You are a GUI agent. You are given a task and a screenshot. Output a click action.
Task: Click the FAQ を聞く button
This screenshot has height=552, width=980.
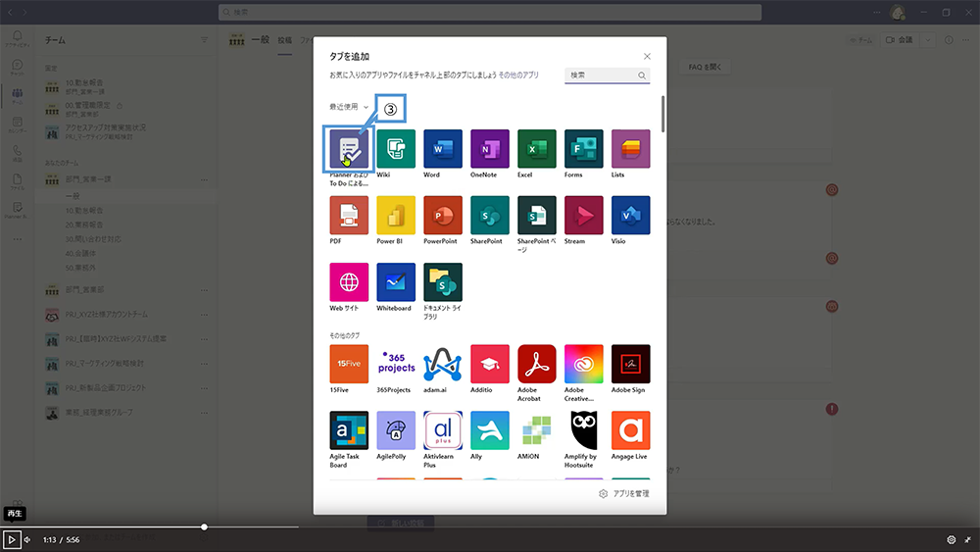pos(705,67)
